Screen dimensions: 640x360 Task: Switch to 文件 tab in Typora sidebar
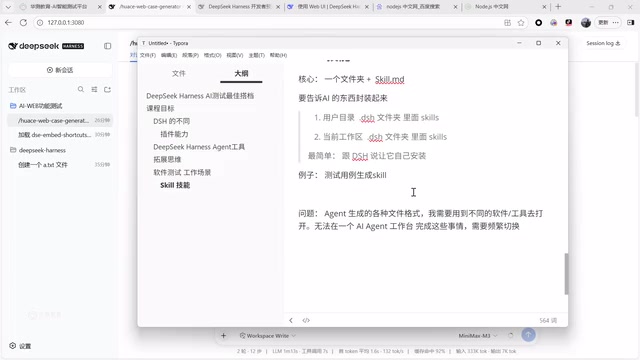pos(179,73)
